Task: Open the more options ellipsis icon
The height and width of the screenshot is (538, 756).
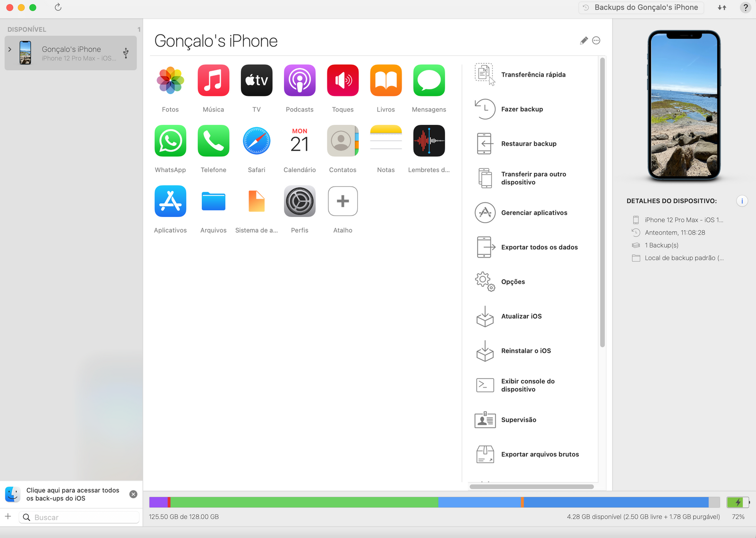Action: [596, 41]
